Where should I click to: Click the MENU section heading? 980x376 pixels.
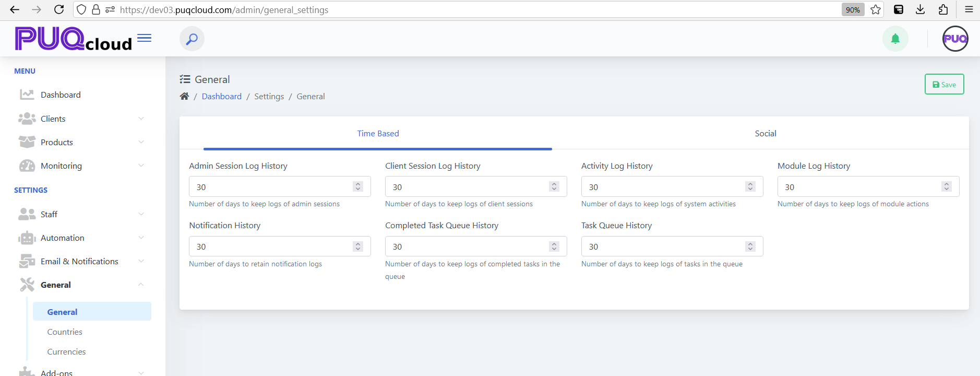(25, 71)
